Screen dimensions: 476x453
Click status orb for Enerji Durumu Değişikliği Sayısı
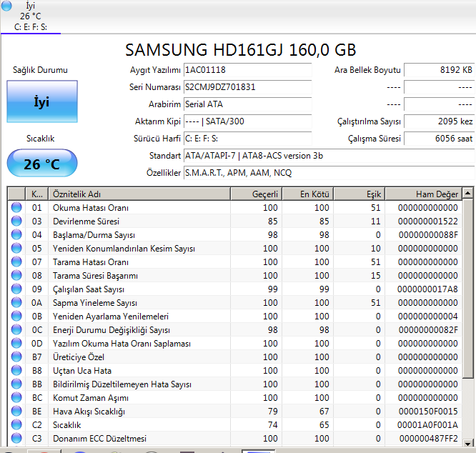[x=16, y=330]
